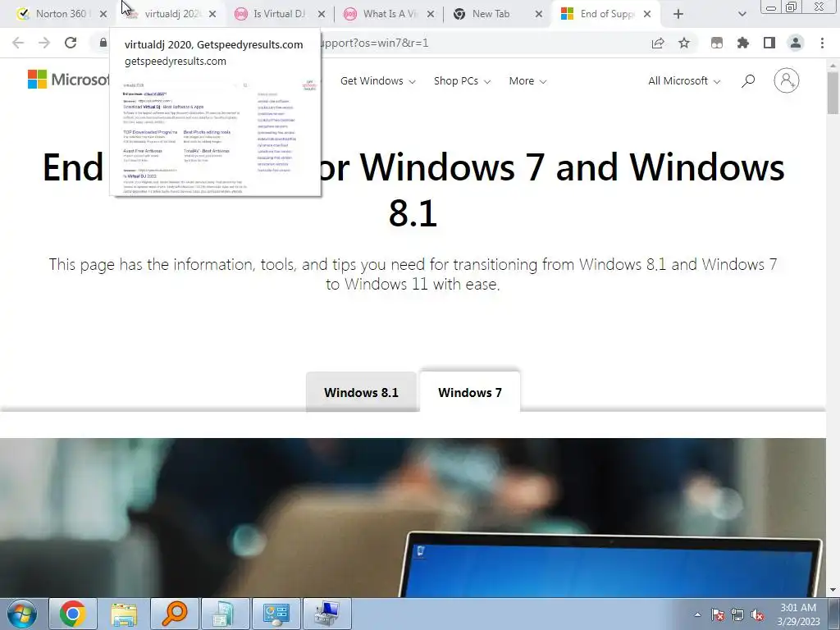Close the virtualdj 2020 tab

coord(212,14)
